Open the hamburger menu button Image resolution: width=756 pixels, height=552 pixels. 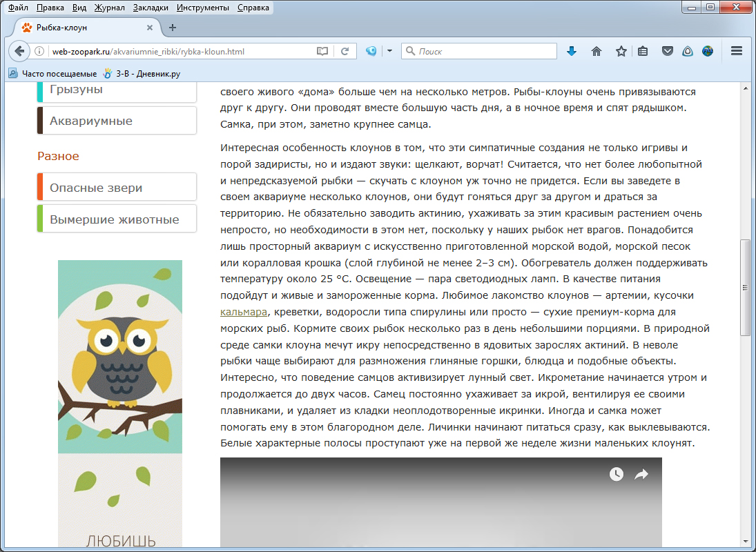[736, 51]
